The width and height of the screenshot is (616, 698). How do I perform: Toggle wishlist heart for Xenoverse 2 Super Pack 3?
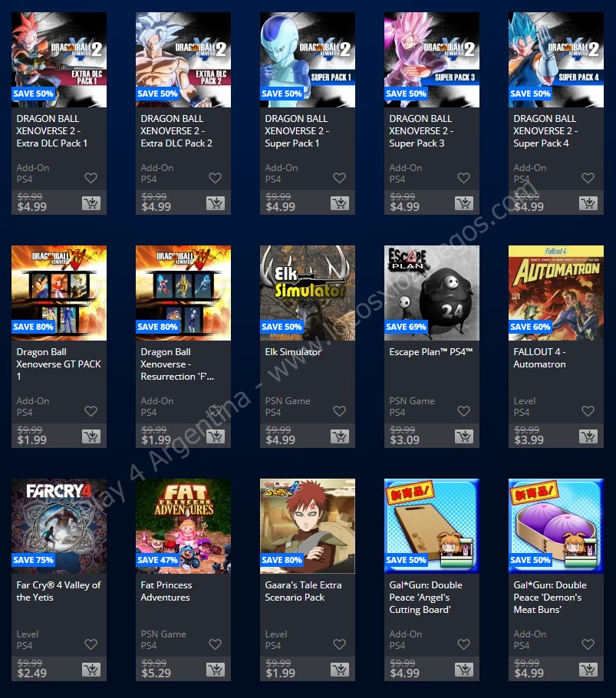pos(464,178)
